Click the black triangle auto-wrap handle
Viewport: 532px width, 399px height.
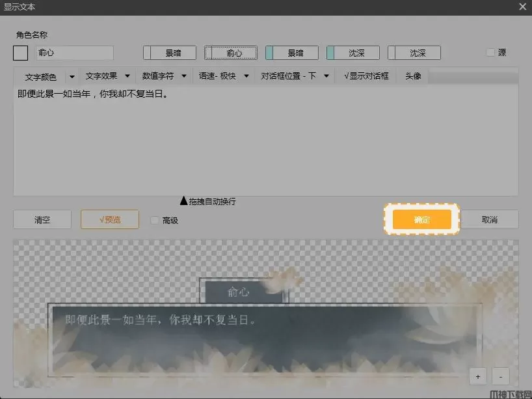pos(183,201)
